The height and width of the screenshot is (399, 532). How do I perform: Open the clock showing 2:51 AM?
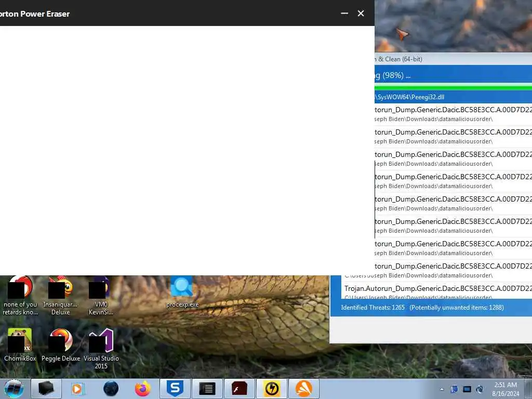click(x=506, y=389)
